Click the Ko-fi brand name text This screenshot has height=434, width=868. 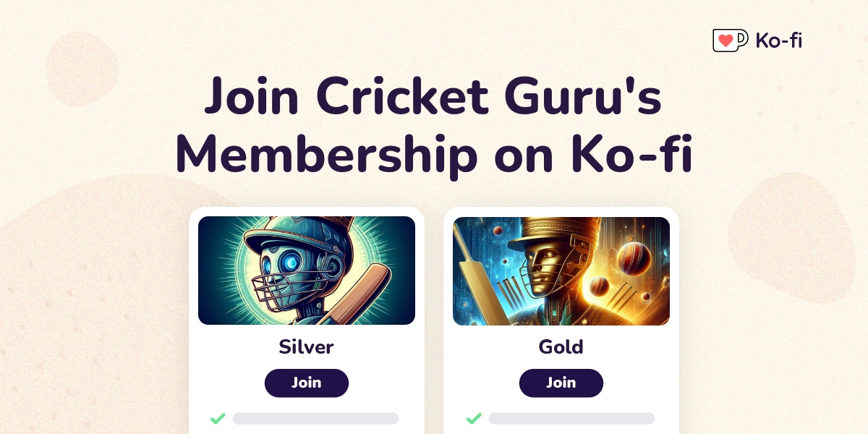[779, 41]
